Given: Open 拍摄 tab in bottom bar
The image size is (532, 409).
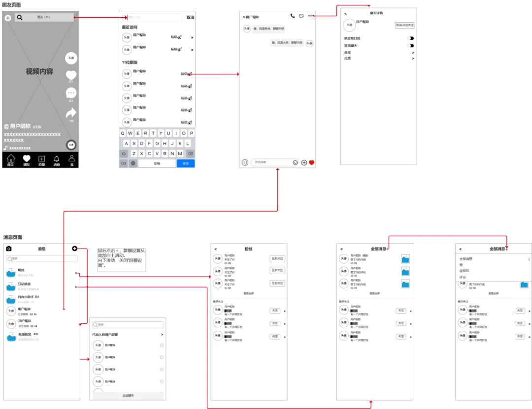Looking at the screenshot, I should 41,160.
